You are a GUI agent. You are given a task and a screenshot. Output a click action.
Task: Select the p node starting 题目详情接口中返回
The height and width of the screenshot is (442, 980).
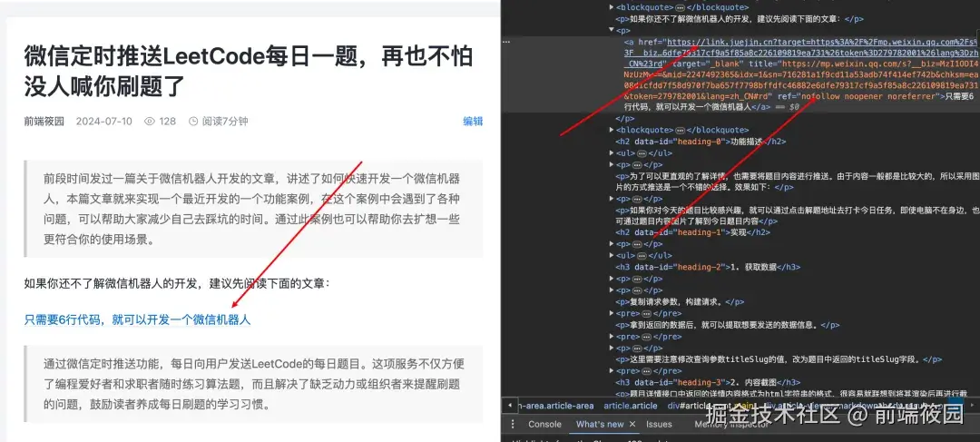coord(792,394)
